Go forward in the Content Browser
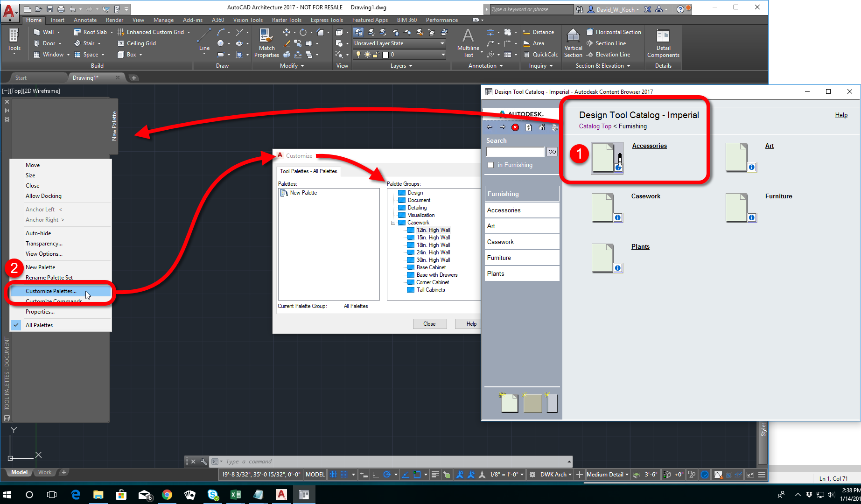 coord(503,127)
